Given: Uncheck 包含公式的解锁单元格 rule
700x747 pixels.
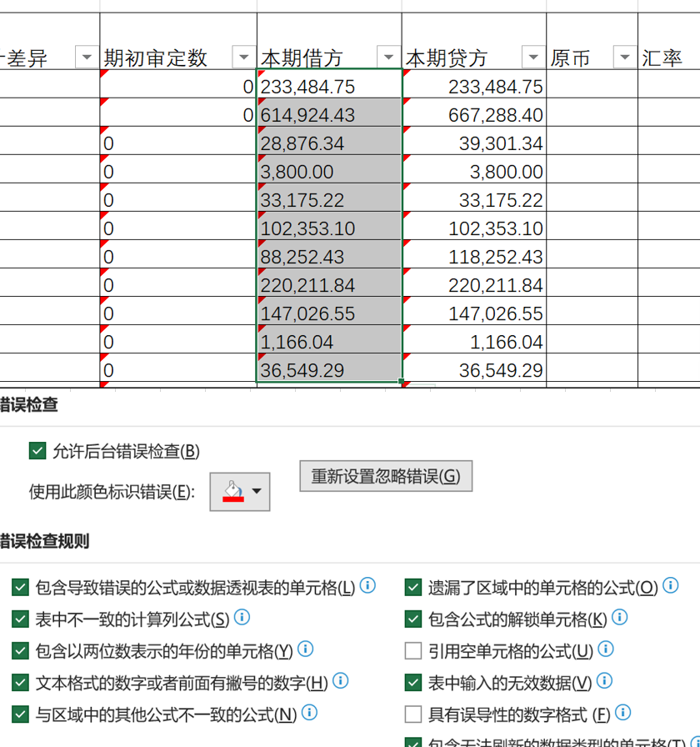Looking at the screenshot, I should click(413, 619).
